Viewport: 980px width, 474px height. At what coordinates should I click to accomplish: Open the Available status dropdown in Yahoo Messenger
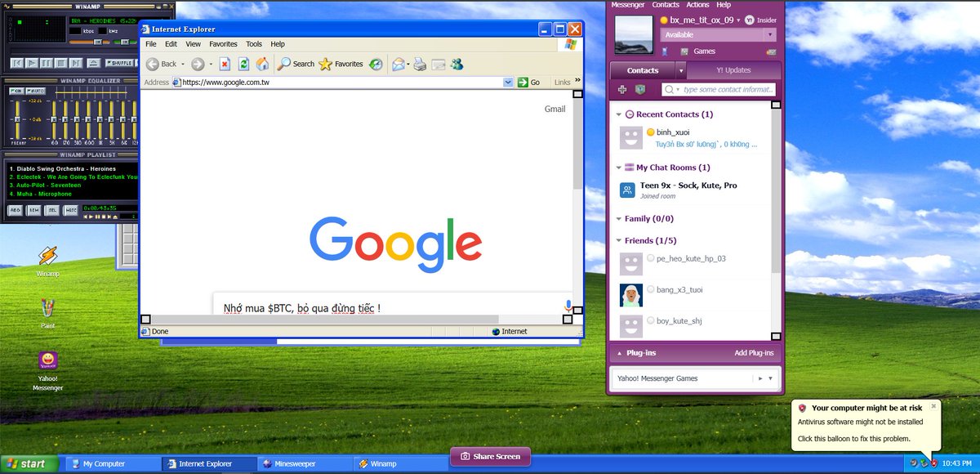pyautogui.click(x=770, y=34)
